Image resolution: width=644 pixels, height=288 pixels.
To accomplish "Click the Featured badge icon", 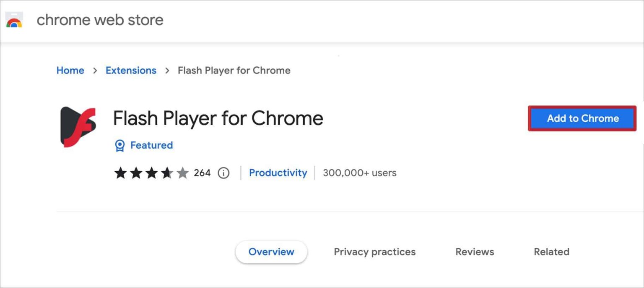I will pyautogui.click(x=120, y=145).
